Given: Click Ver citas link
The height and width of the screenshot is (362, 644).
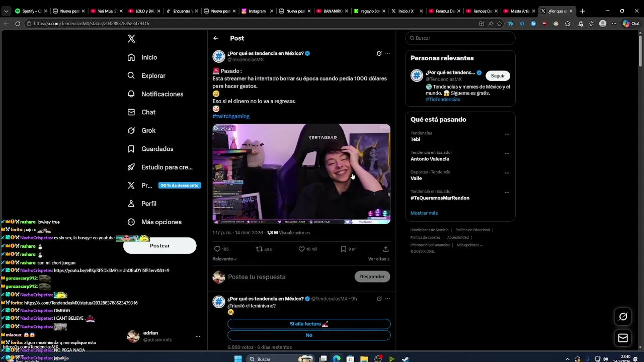Looking at the screenshot, I should (x=379, y=259).
